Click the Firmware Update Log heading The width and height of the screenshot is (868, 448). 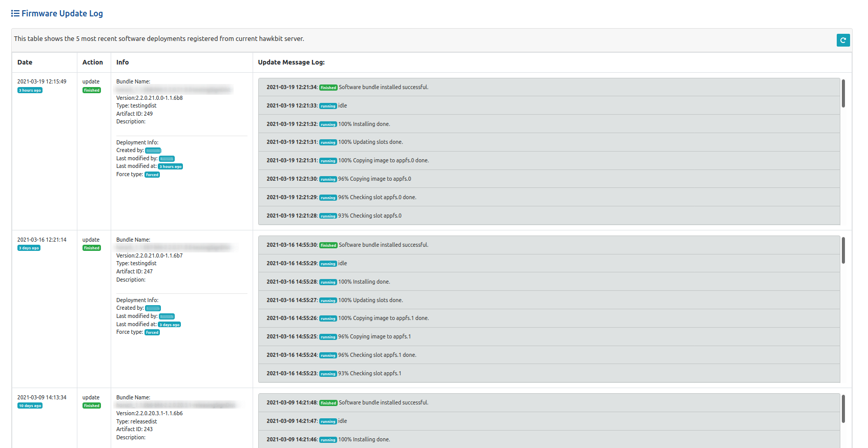62,13
